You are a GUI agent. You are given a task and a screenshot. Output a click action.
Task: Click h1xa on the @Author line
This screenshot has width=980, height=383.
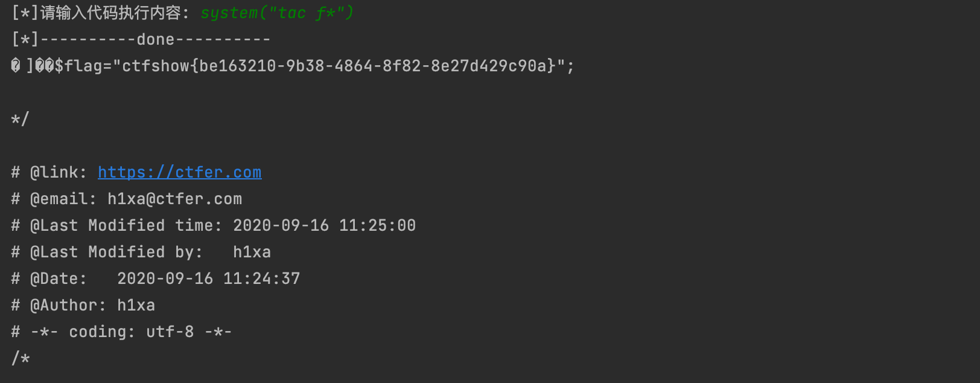click(136, 306)
